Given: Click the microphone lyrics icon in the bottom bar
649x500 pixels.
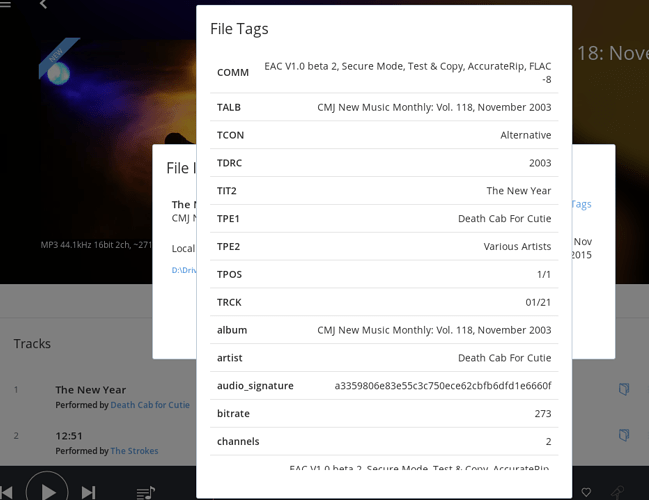Looking at the screenshot, I should [617, 492].
